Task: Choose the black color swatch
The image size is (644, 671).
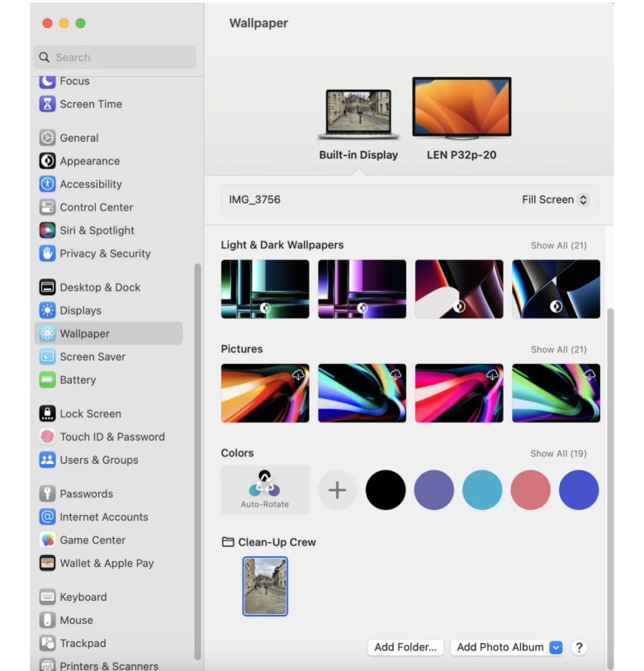Action: click(386, 490)
